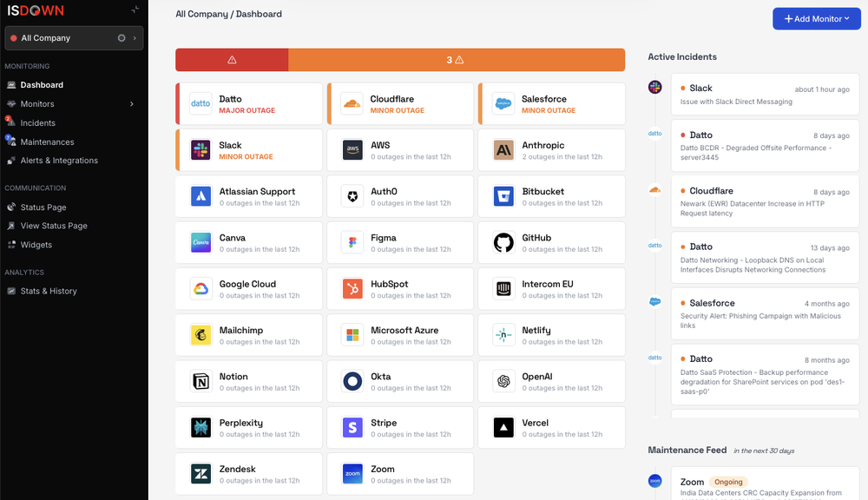Click the Zoom icon in Maintenance Feed

click(x=654, y=479)
